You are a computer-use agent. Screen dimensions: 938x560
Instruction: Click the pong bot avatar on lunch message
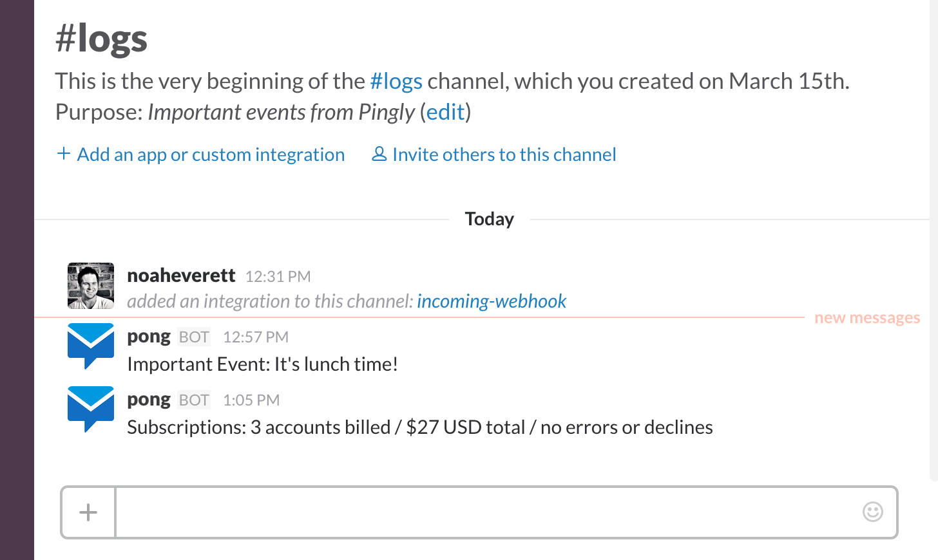pos(91,346)
